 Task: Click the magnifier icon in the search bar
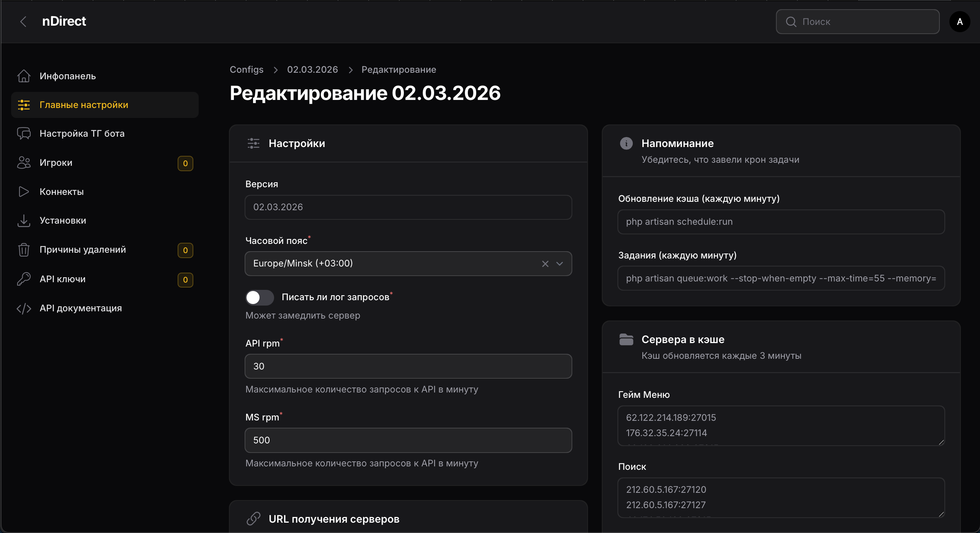tap(792, 21)
